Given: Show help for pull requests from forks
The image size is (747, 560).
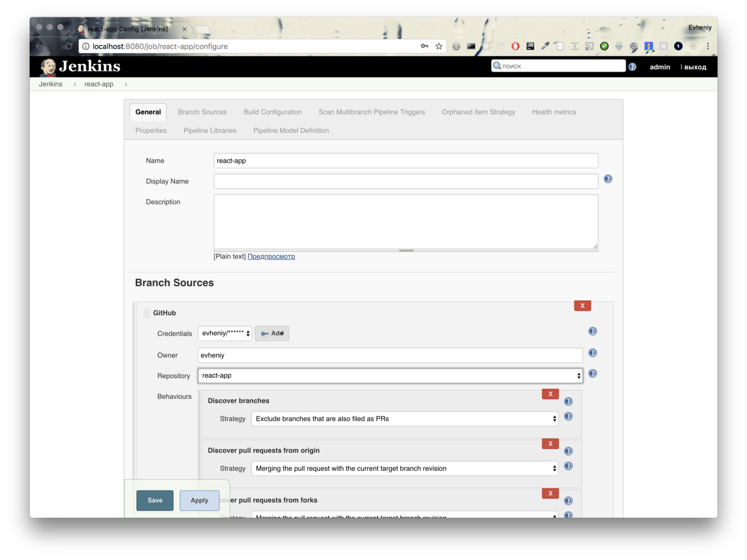Looking at the screenshot, I should pos(568,501).
